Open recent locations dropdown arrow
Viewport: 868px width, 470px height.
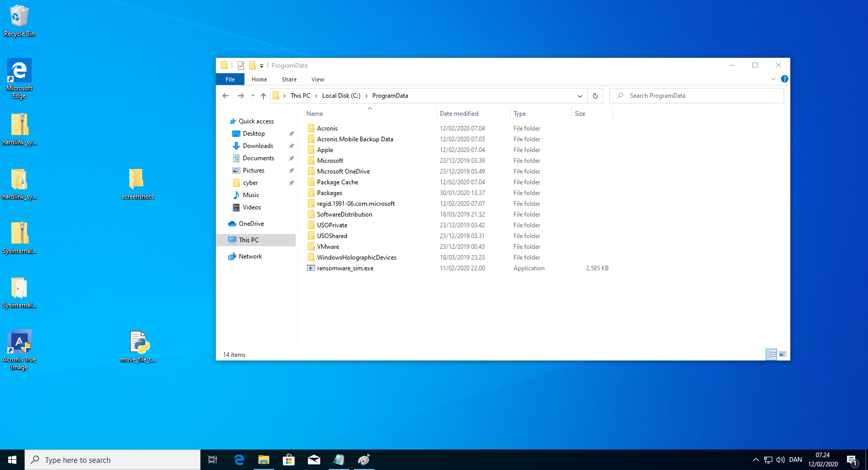point(253,96)
